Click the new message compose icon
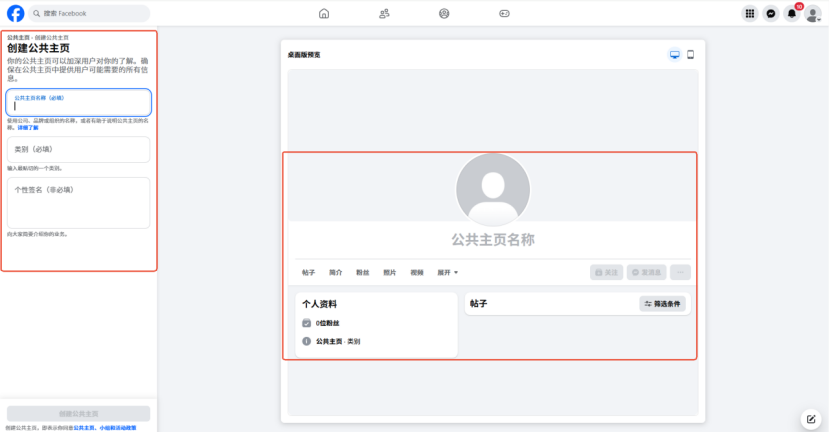 point(811,418)
